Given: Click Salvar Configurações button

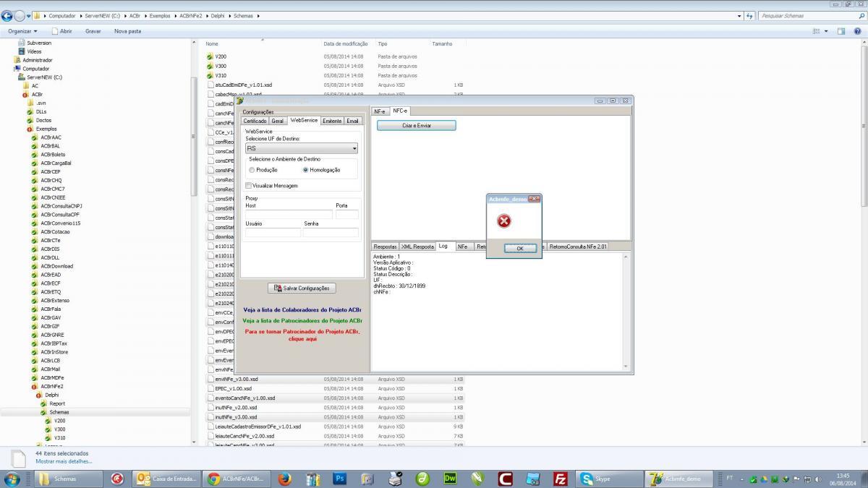Looking at the screenshot, I should tap(302, 288).
